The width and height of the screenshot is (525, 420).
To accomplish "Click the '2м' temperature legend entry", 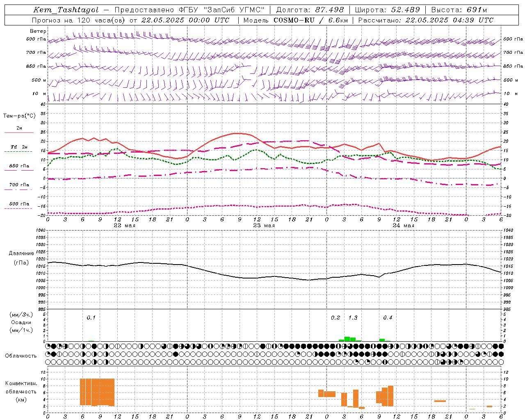I will tap(19, 128).
